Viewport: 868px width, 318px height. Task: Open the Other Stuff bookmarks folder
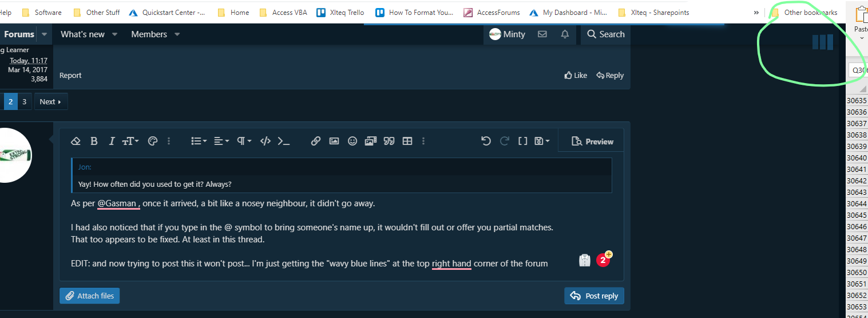pos(97,12)
